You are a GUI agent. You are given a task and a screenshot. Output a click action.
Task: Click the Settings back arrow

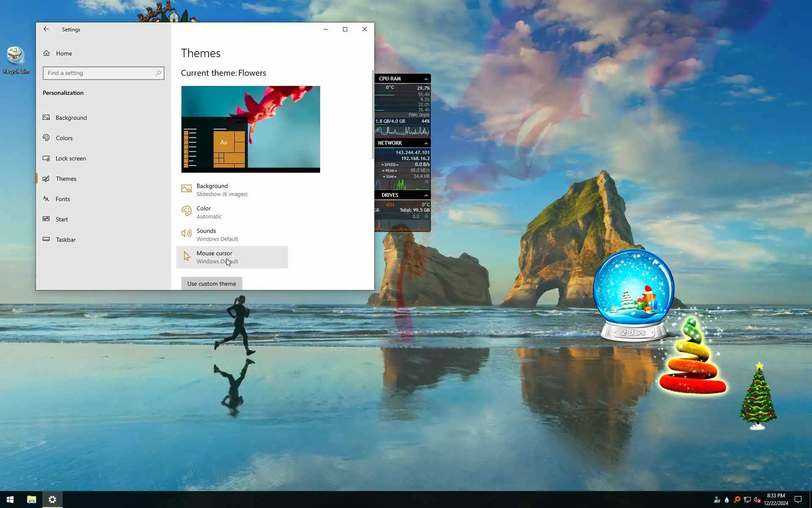[x=46, y=29]
